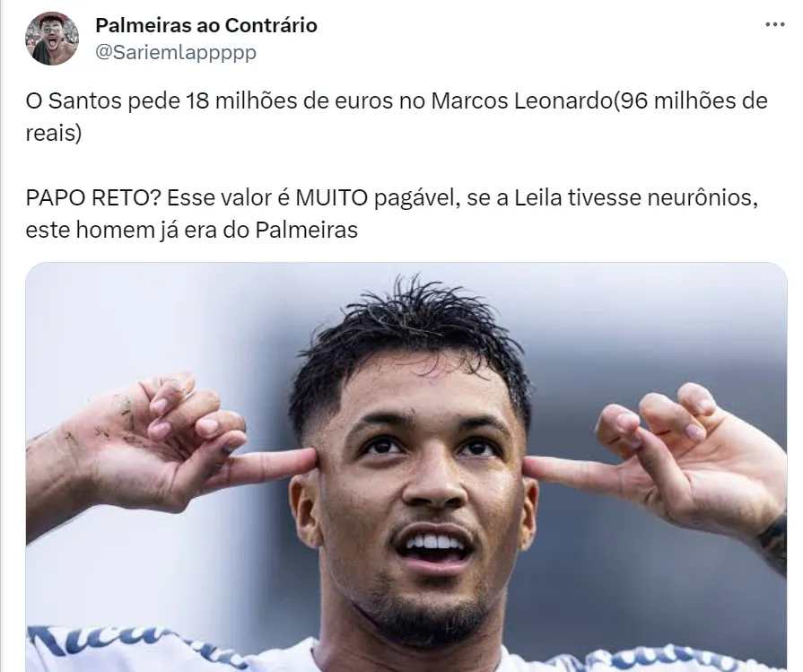
Task: Click the final word Palmeiras in the tweet
Action: (x=306, y=230)
